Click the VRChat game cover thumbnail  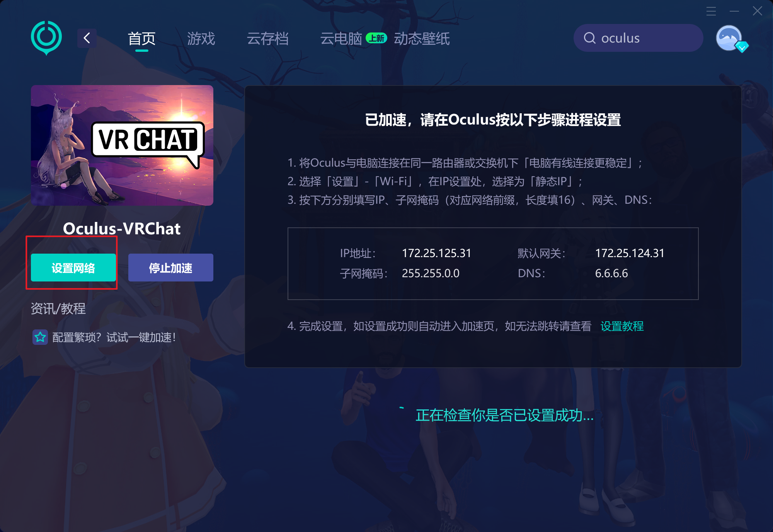coord(122,145)
